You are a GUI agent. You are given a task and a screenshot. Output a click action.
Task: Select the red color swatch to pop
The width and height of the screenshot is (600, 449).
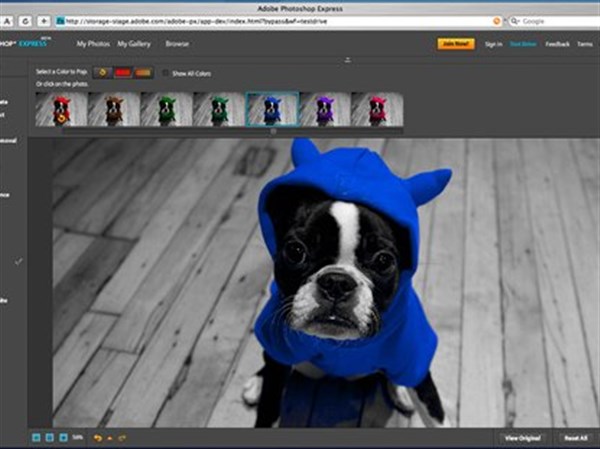123,72
